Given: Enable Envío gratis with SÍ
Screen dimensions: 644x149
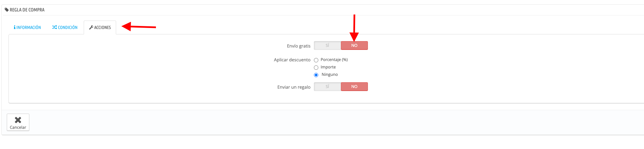Looking at the screenshot, I should tap(327, 46).
